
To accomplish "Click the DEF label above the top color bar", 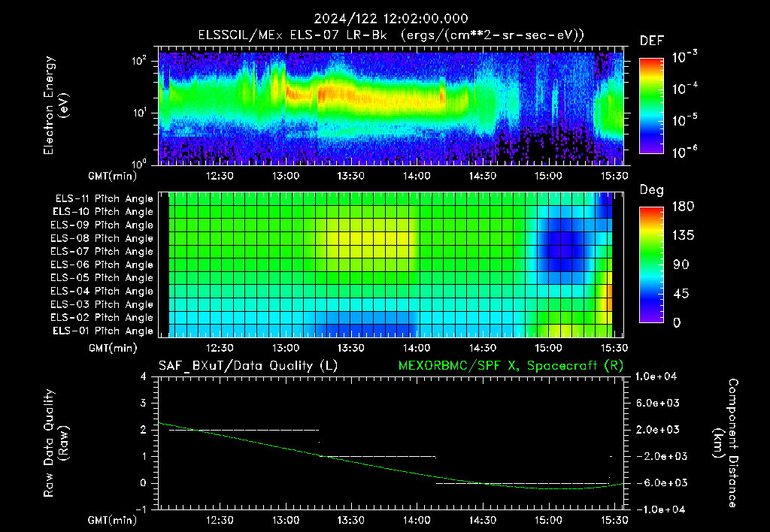I will tap(652, 41).
